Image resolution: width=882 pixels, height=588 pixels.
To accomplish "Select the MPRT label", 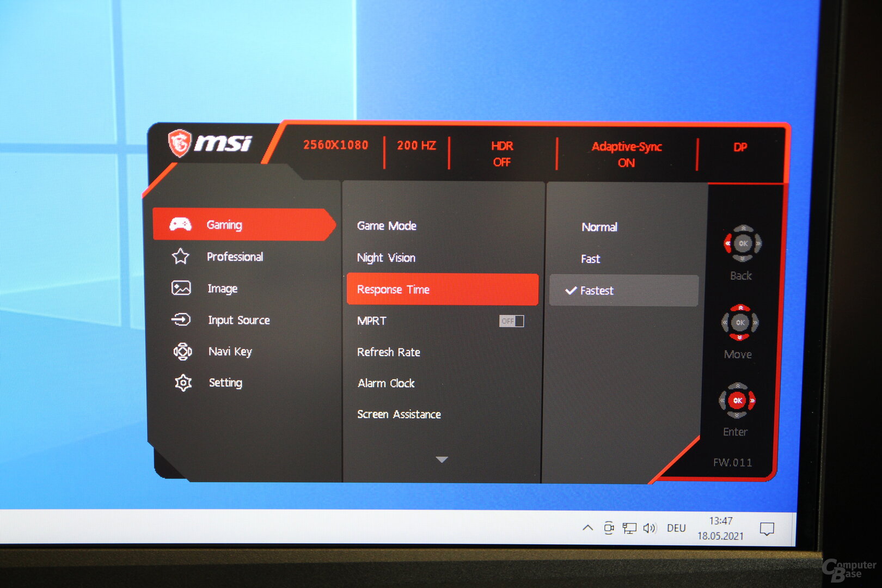I will coord(371,321).
